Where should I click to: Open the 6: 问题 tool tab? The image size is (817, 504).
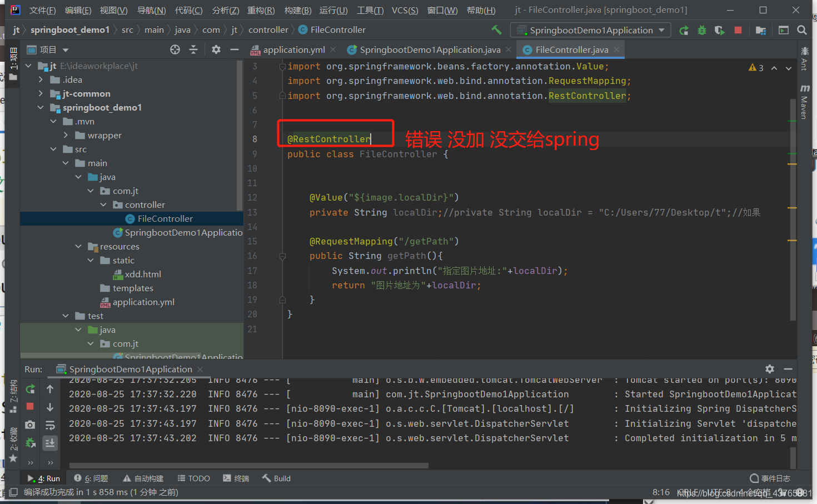click(x=91, y=478)
